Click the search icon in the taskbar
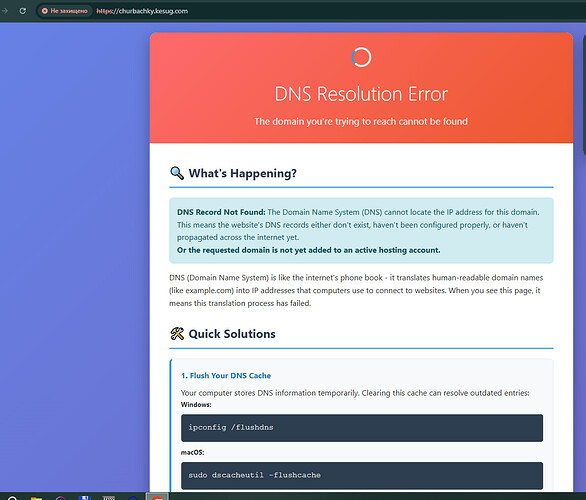This screenshot has width=586, height=500. 12,498
